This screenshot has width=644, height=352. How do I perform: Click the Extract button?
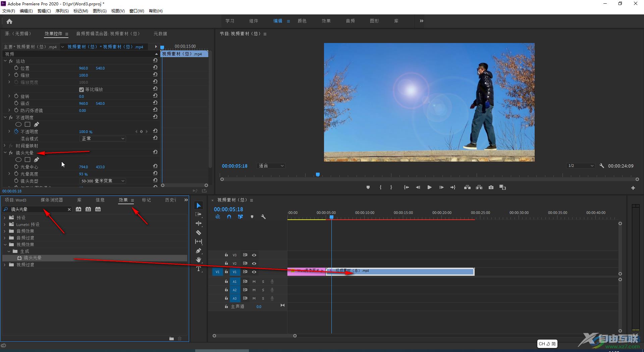pyautogui.click(x=479, y=187)
